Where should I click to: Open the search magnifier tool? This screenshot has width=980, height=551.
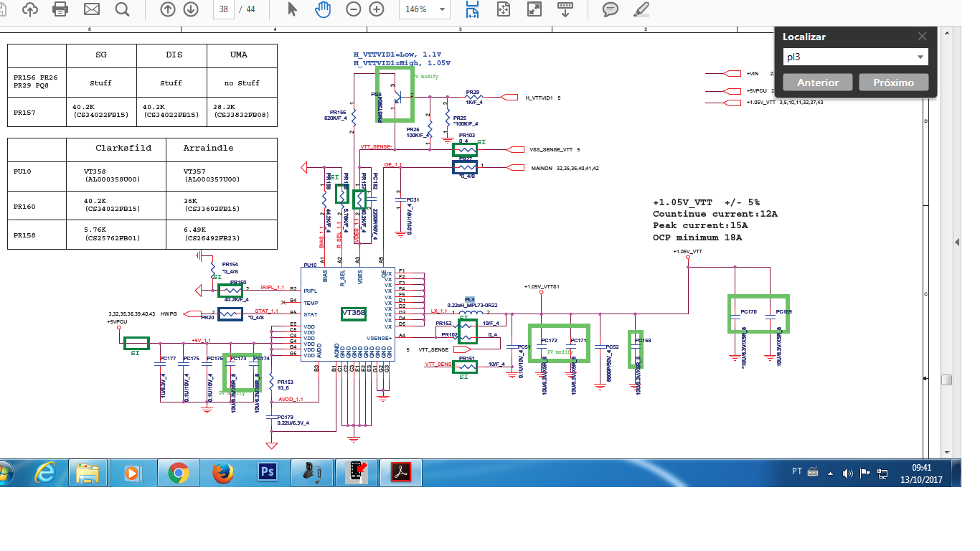tap(122, 9)
